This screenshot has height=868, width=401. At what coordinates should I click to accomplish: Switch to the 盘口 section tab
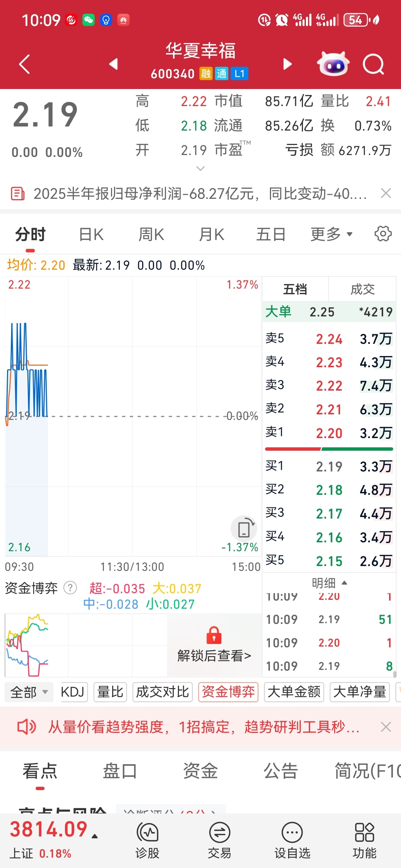click(x=120, y=771)
